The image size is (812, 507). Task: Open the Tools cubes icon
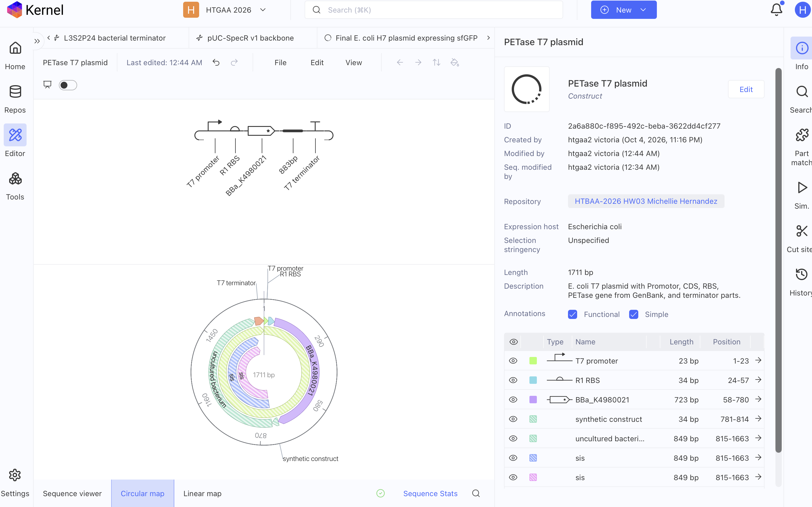(x=15, y=178)
